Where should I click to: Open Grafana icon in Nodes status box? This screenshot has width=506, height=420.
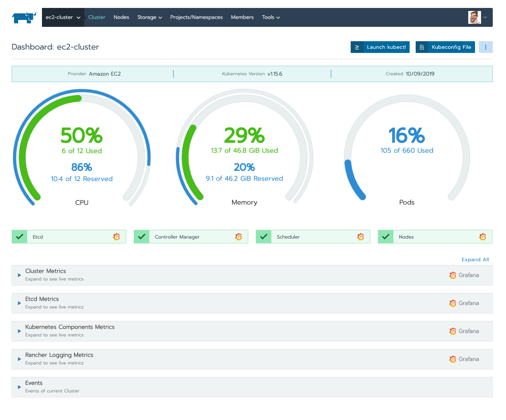(483, 237)
